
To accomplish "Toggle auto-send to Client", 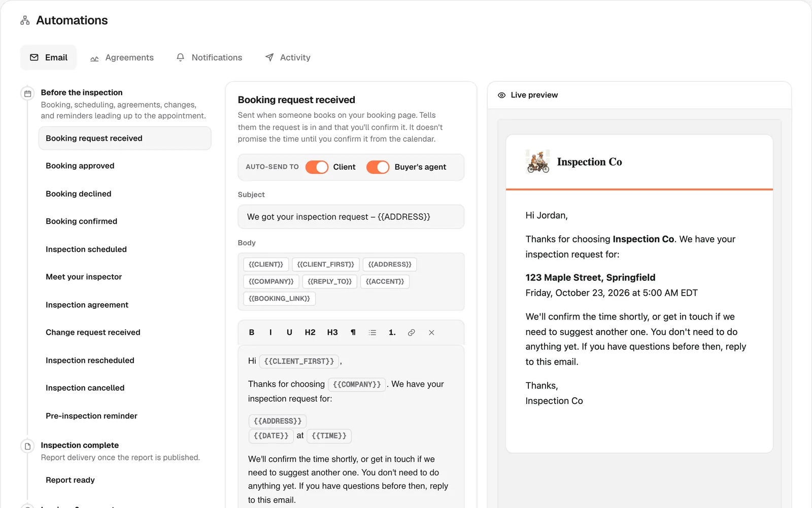I will 317,167.
